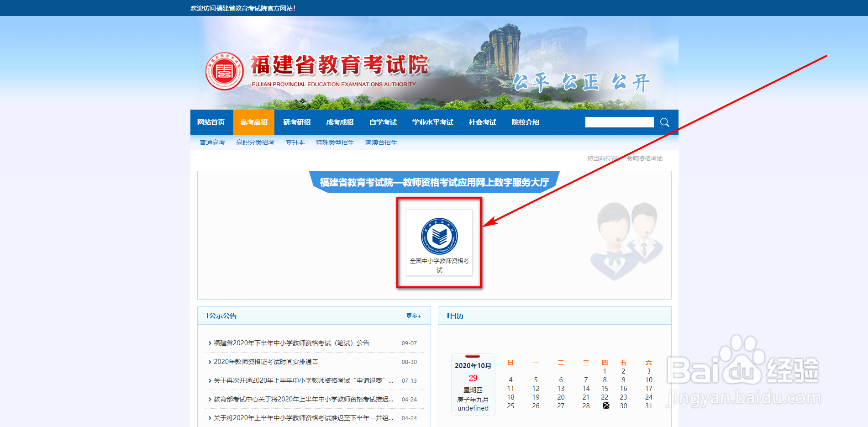Open the 研考研招 menu

(296, 122)
